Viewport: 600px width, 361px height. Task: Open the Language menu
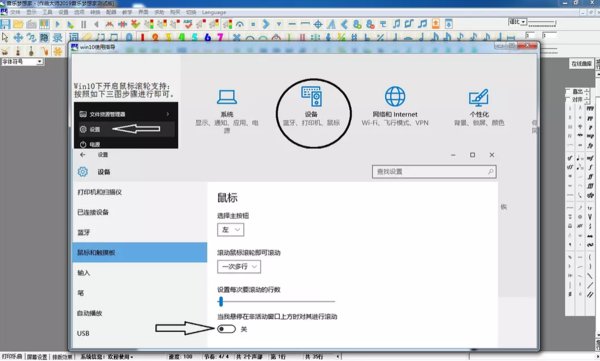coord(214,12)
